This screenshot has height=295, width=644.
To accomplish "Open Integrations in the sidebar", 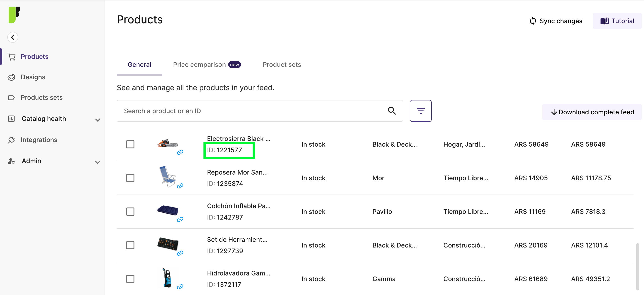I will point(39,140).
